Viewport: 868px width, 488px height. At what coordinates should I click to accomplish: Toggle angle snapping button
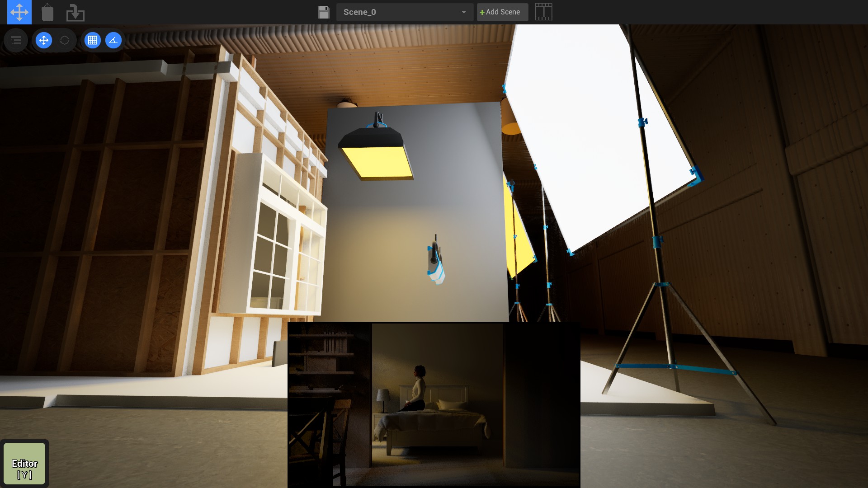tap(113, 41)
